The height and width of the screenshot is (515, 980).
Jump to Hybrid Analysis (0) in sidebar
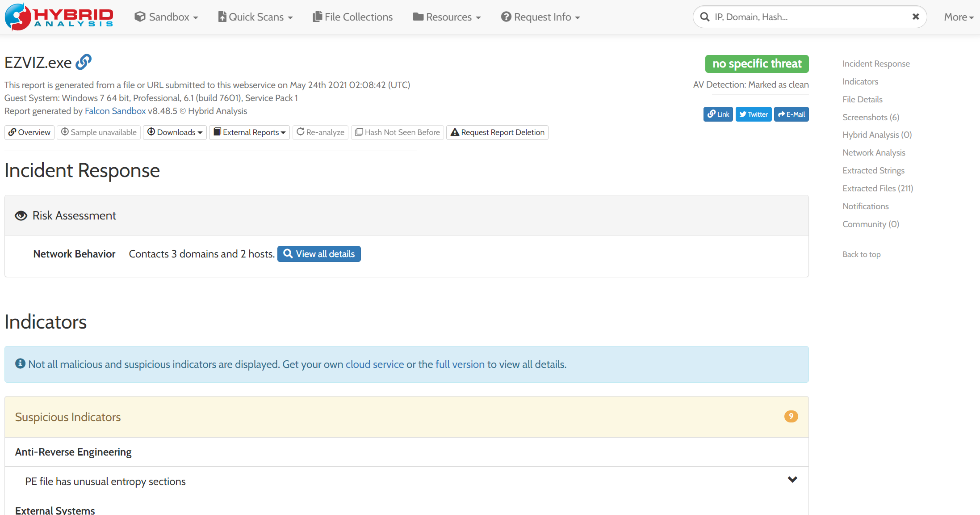tap(877, 135)
